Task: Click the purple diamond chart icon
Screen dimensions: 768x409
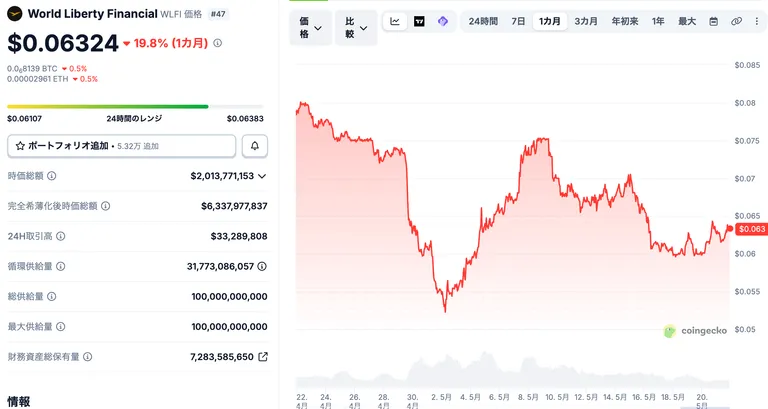Action: click(x=443, y=22)
